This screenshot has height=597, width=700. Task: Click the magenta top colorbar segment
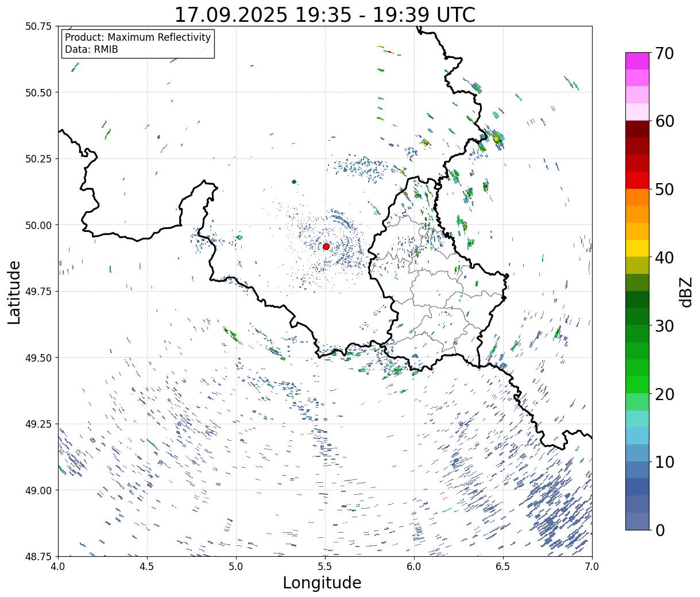click(637, 61)
